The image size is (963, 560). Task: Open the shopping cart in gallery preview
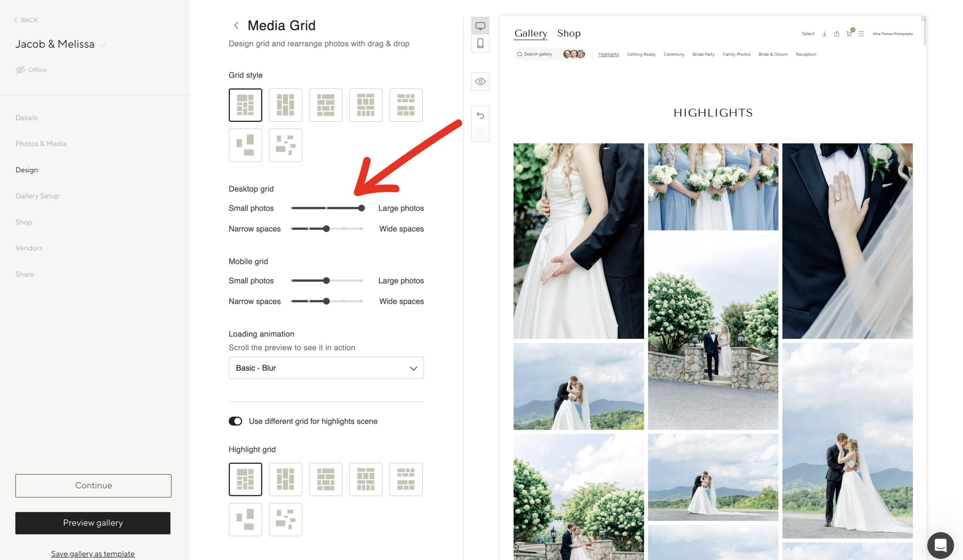point(849,33)
